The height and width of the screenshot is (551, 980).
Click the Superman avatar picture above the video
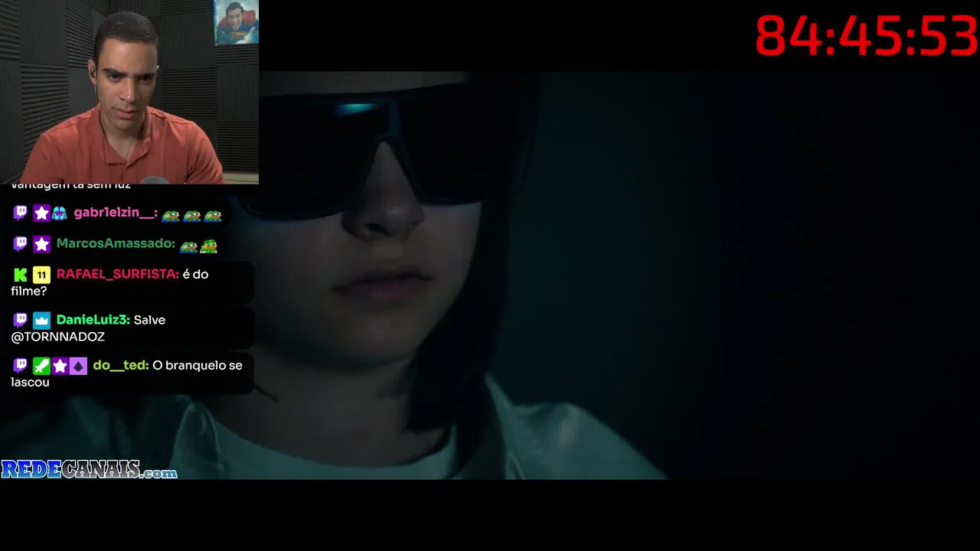pyautogui.click(x=237, y=22)
